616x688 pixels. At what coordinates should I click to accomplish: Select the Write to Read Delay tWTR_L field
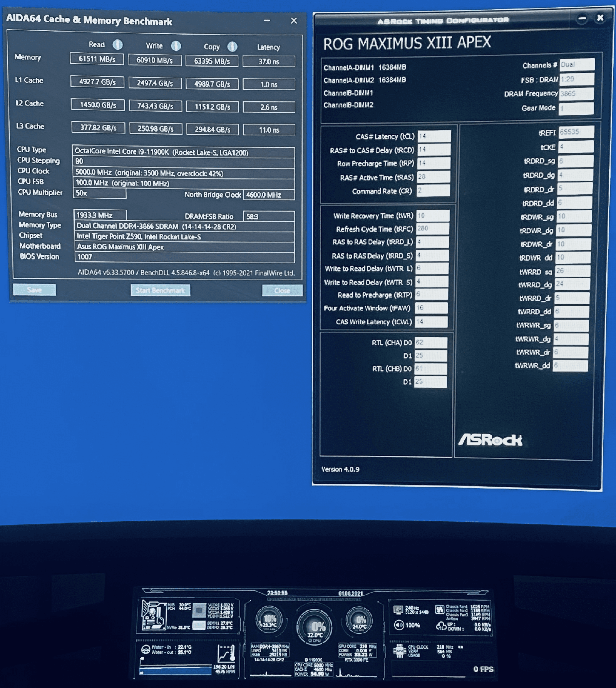[x=432, y=269]
